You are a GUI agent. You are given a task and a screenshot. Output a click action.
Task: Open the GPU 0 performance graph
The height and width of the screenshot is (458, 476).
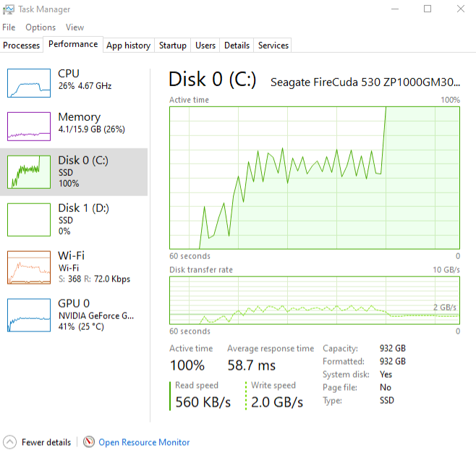[29, 315]
